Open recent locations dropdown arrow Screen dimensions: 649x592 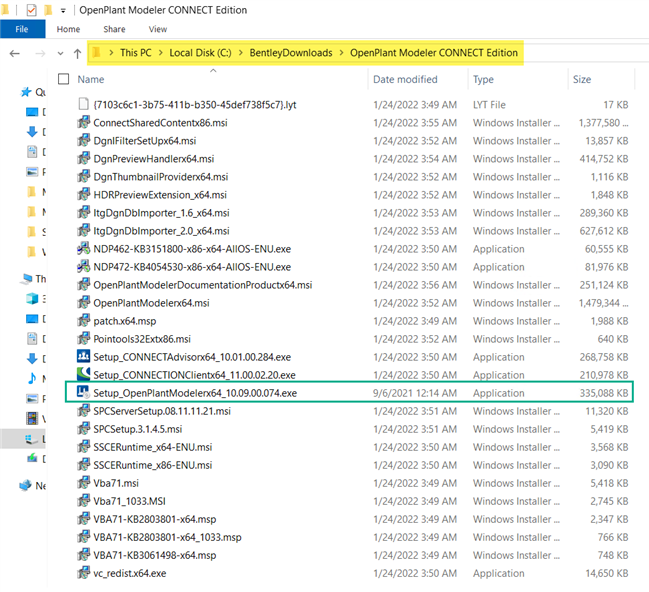pyautogui.click(x=60, y=53)
